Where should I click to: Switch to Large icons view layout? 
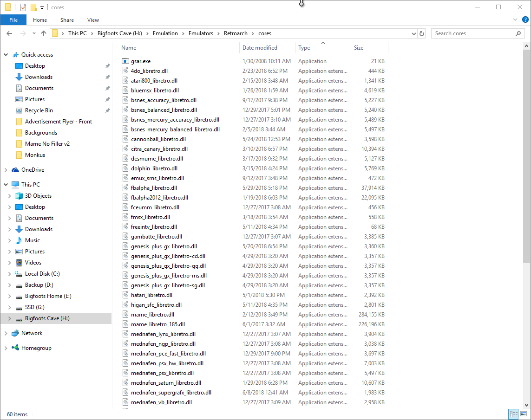point(524,414)
